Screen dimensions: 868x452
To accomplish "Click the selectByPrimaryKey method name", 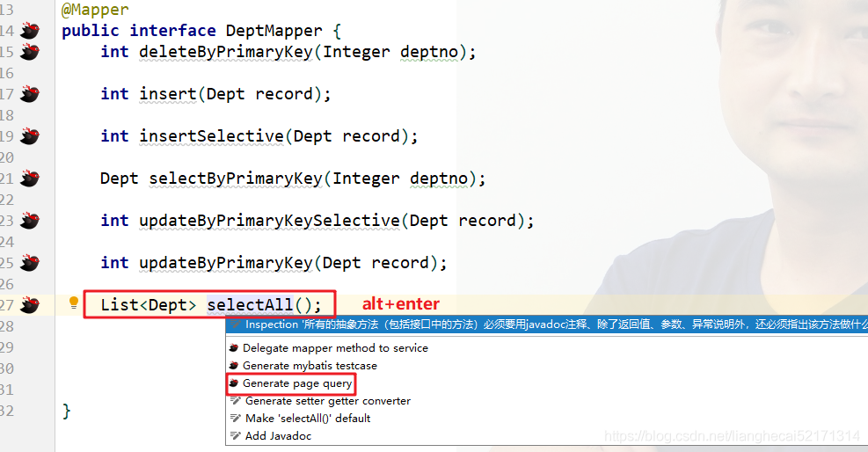I will coord(236,179).
